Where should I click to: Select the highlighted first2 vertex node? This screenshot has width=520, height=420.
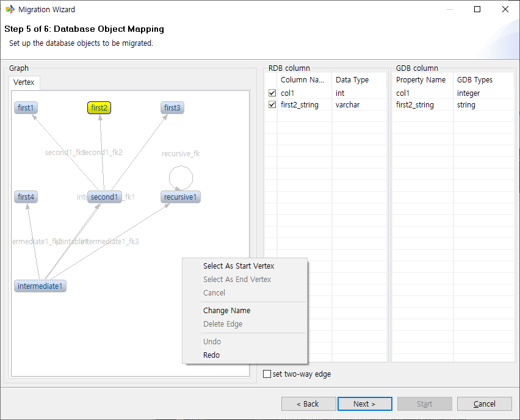[x=99, y=108]
